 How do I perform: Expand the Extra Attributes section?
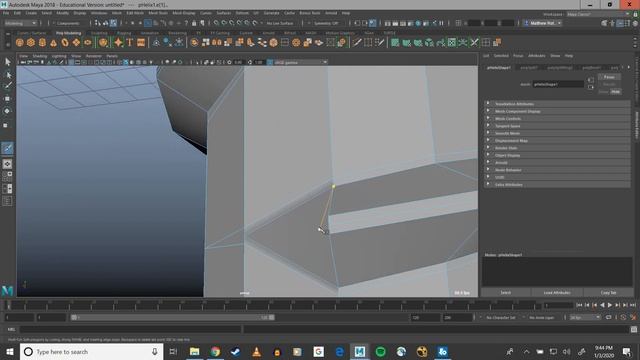pos(558,184)
